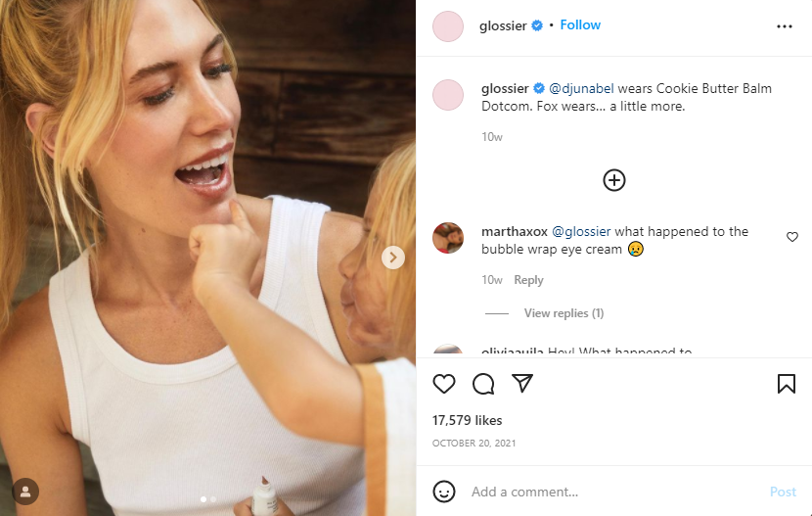Image resolution: width=812 pixels, height=516 pixels.
Task: Share post with paper plane icon
Action: coord(522,384)
